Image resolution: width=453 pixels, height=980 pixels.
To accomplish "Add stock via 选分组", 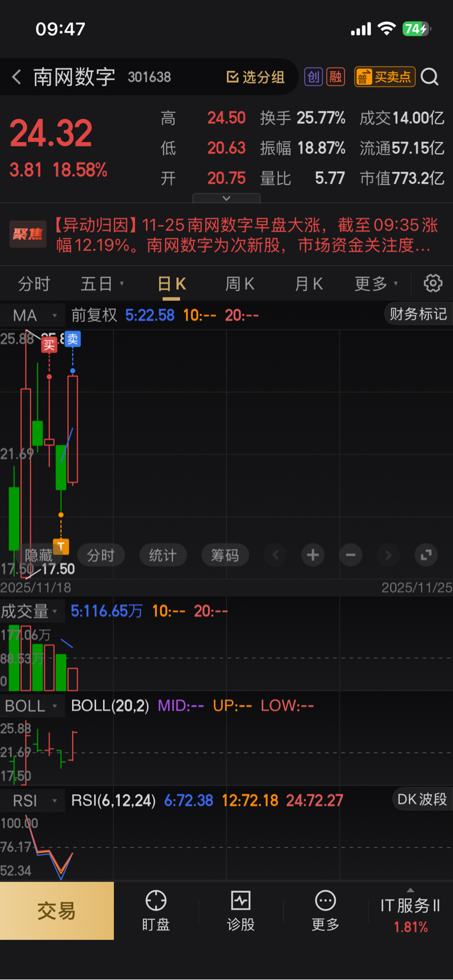I will 255,77.
